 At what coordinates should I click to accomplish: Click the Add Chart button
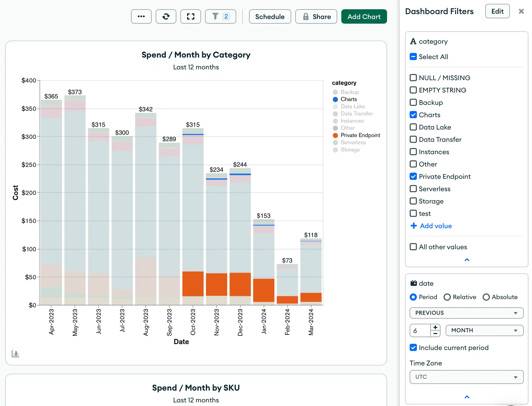pyautogui.click(x=364, y=17)
